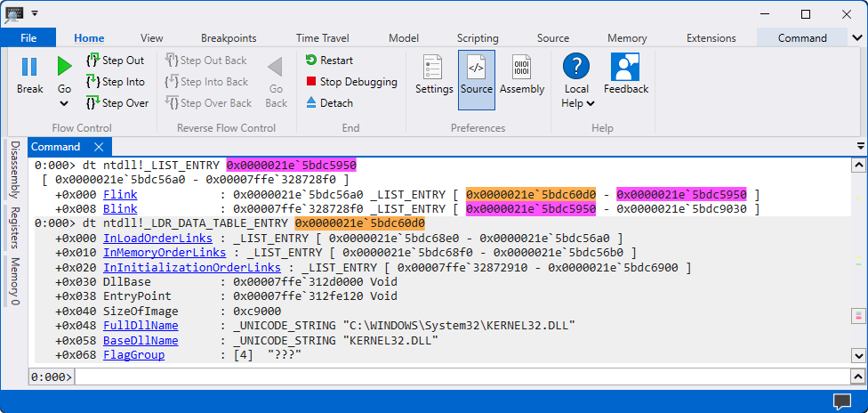868x413 pixels.
Task: Open the Time Travel ribbon tab
Action: coord(323,38)
